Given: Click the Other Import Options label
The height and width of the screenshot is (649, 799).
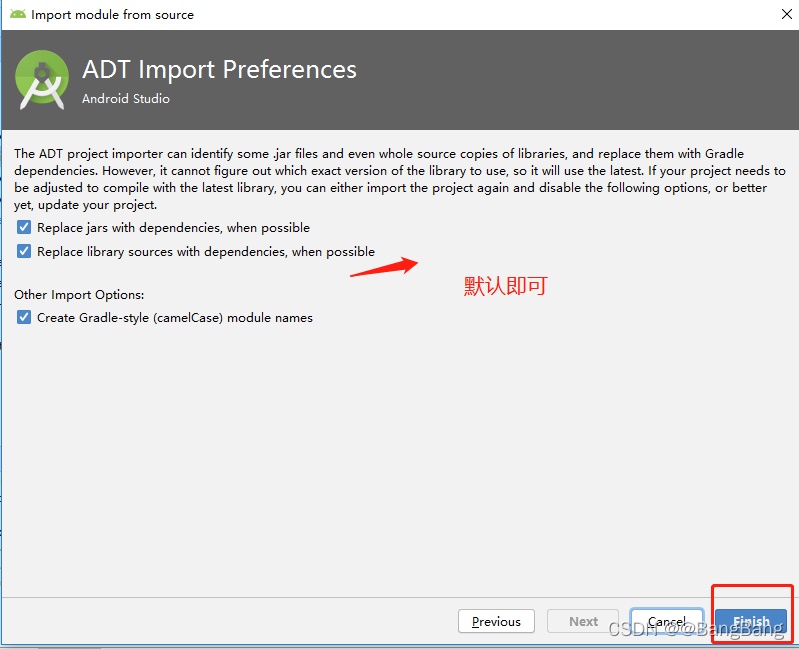Looking at the screenshot, I should 79,295.
